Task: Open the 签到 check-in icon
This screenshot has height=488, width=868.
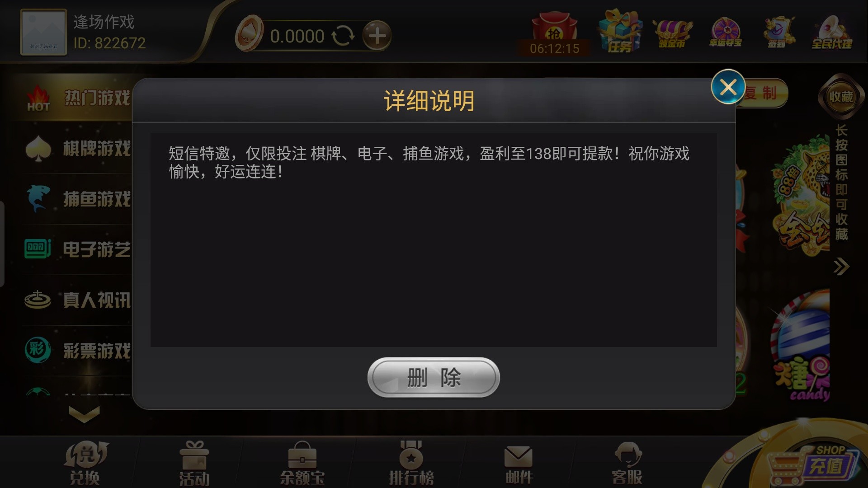Action: (x=778, y=32)
